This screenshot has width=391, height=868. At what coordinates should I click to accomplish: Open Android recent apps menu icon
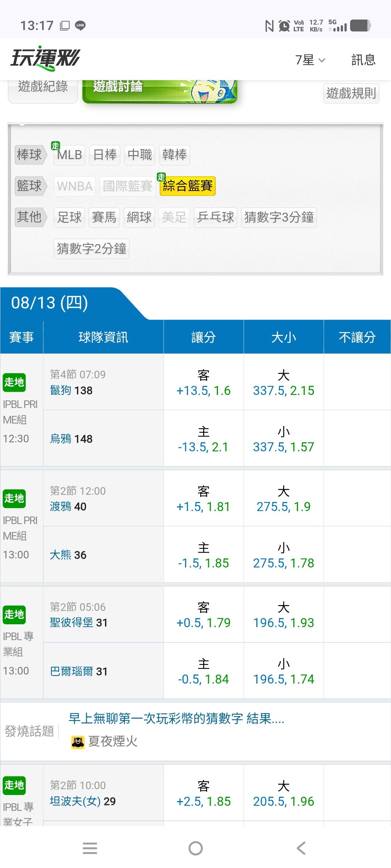coord(90,848)
